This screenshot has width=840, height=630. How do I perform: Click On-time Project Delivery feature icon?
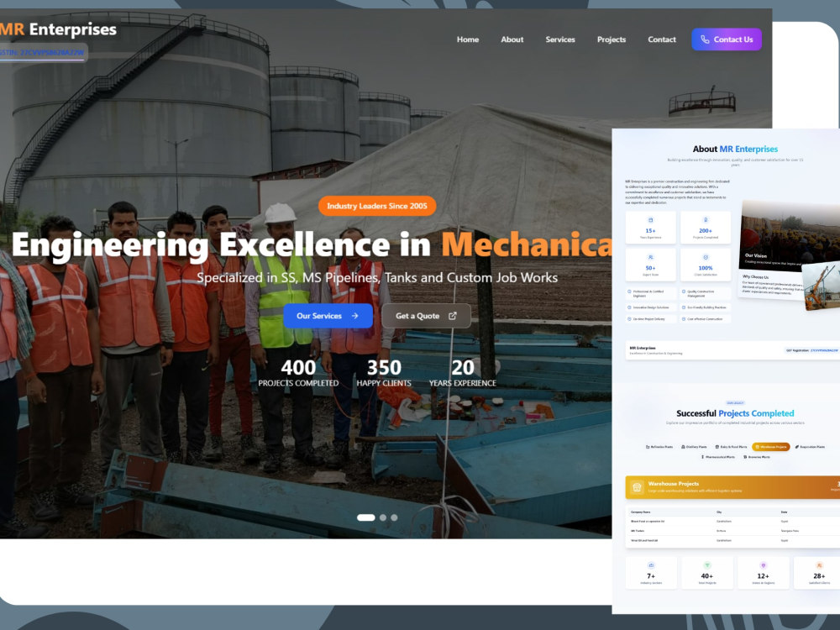(x=629, y=318)
